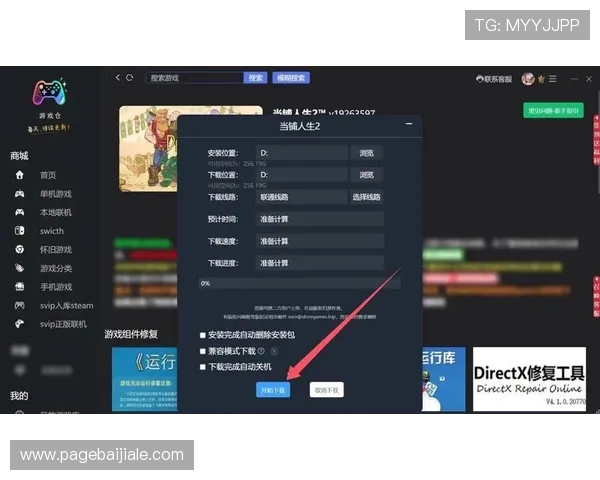Focus the 搜索游戏 search field
The image size is (600, 480).
195,78
